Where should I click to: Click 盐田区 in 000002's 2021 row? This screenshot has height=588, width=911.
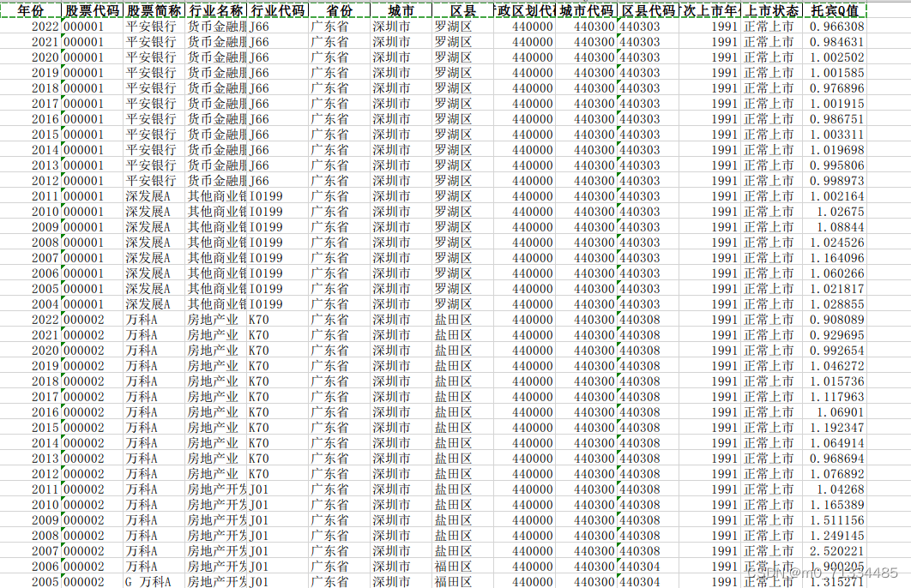click(x=462, y=335)
